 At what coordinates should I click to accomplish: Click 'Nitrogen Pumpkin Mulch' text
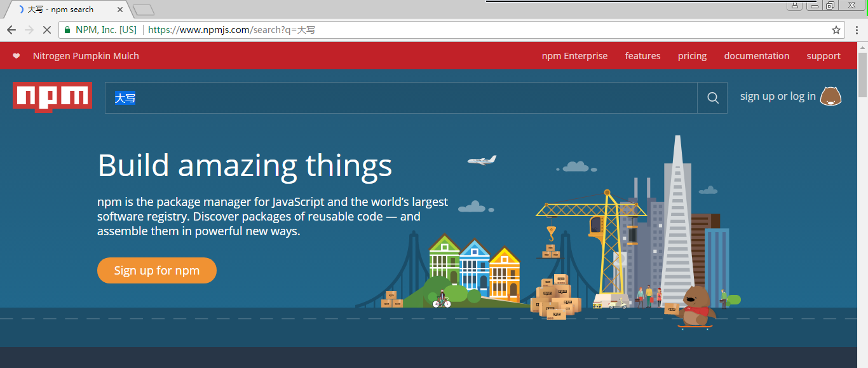(x=86, y=56)
